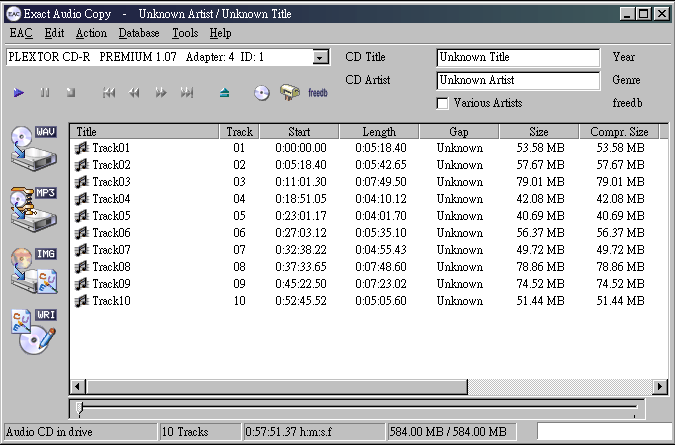This screenshot has width=675, height=445.
Task: Click the MP3 compressed copy icon
Action: pos(33,207)
